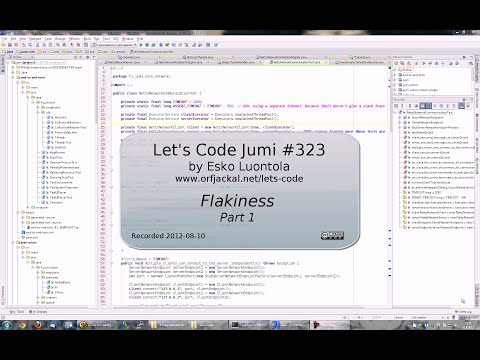Click the Maven Projects panel vertical scrollbar
Screen dimensions: 480x360
coord(473,74)
